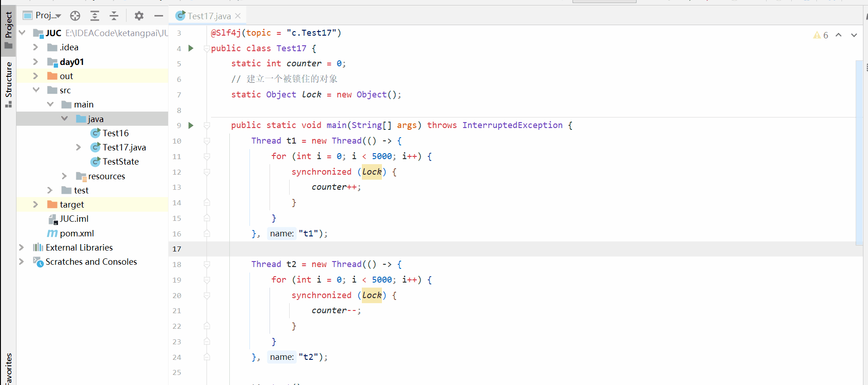Click fold toggle on line 20 synchronized
Image resolution: width=868 pixels, height=385 pixels.
pos(207,295)
